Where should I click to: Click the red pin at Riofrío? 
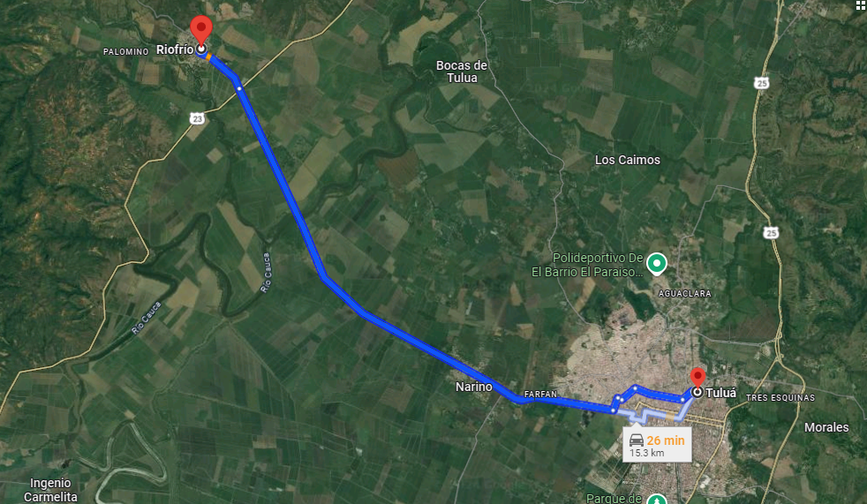201,29
